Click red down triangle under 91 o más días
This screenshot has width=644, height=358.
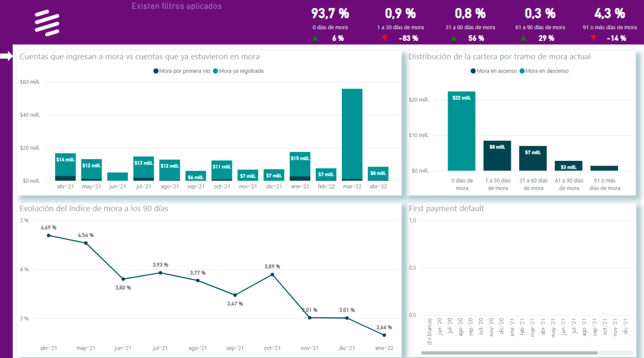point(593,38)
